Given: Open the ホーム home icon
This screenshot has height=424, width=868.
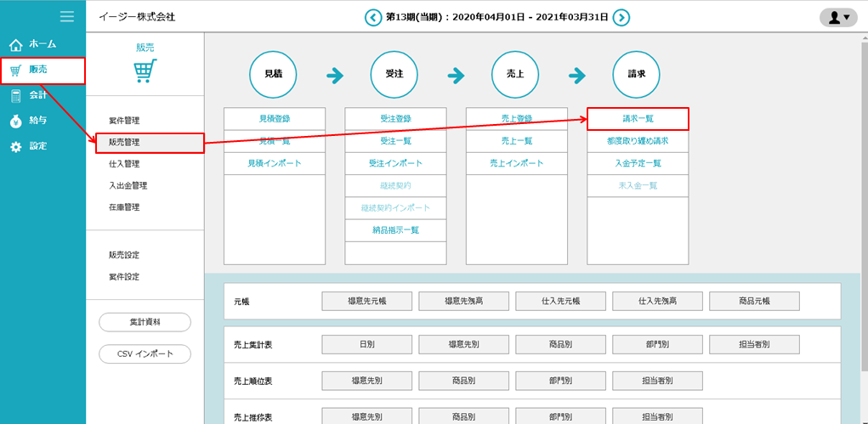Looking at the screenshot, I should coord(15,44).
